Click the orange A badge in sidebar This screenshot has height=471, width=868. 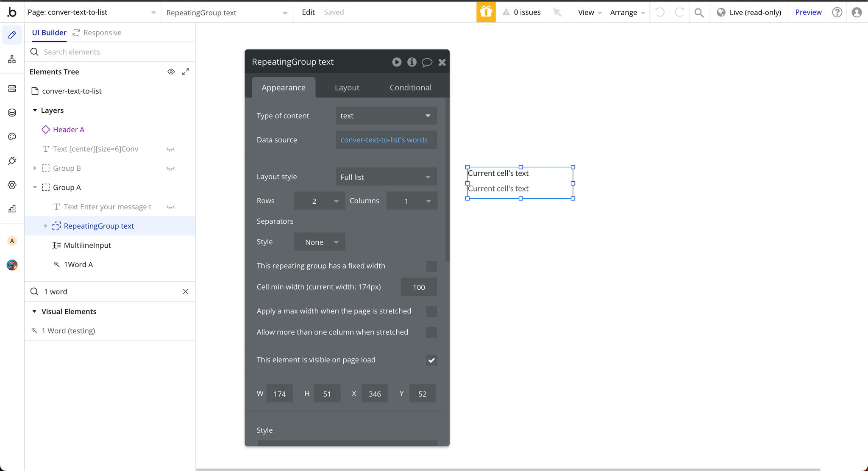[12, 241]
